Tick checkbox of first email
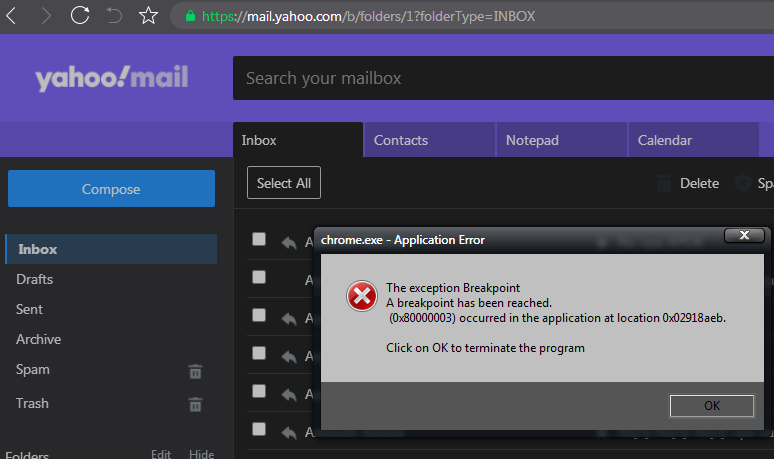This screenshot has width=774, height=459. click(x=259, y=239)
